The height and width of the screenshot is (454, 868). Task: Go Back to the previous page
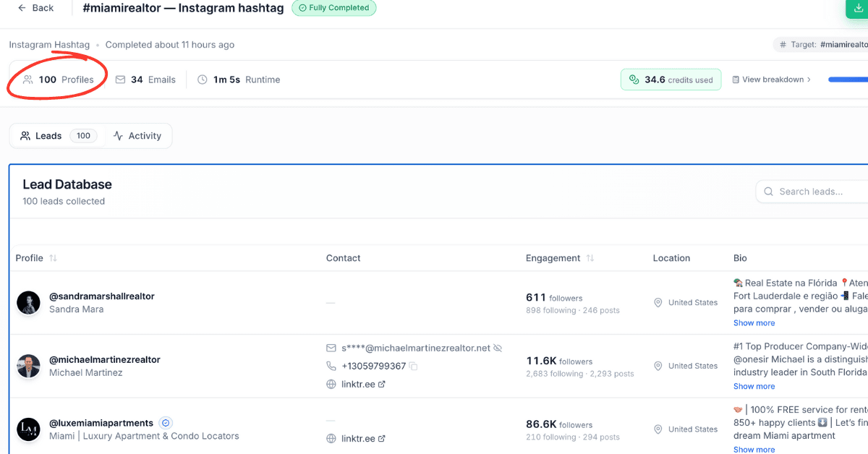[x=35, y=8]
